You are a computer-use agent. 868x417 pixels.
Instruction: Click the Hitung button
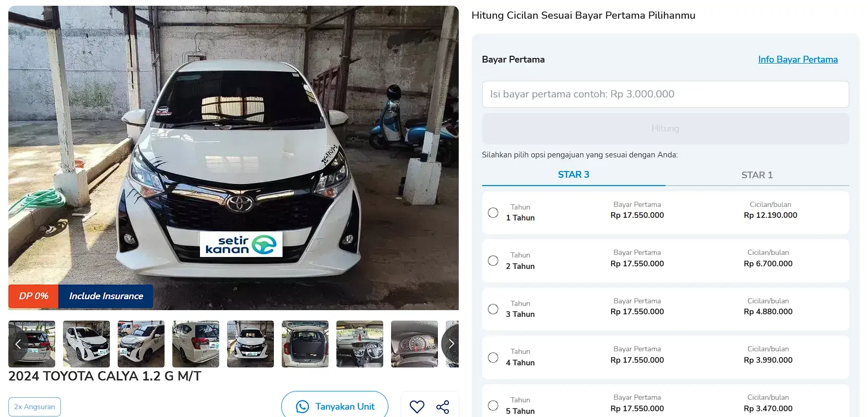click(x=665, y=128)
